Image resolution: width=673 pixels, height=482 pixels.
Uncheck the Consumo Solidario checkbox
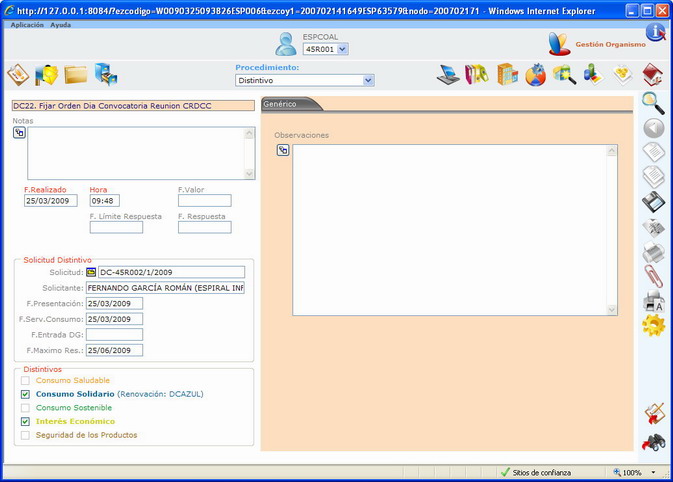coord(25,394)
